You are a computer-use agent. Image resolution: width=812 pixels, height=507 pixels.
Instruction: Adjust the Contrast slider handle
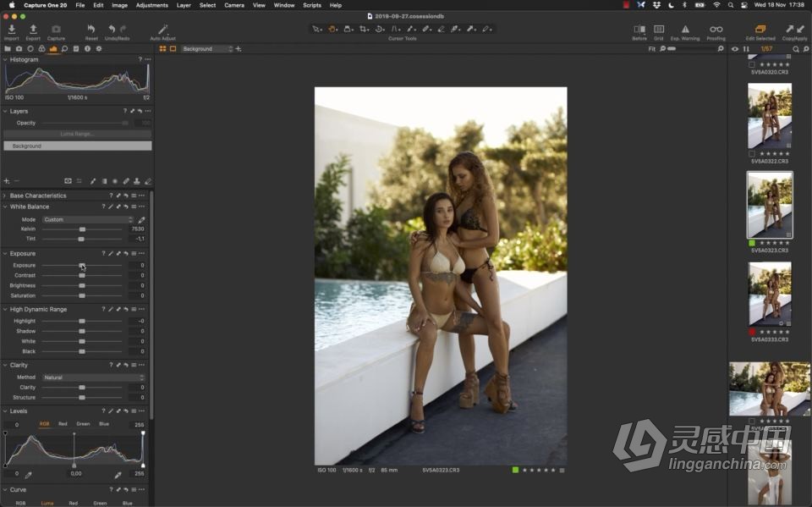tap(82, 275)
